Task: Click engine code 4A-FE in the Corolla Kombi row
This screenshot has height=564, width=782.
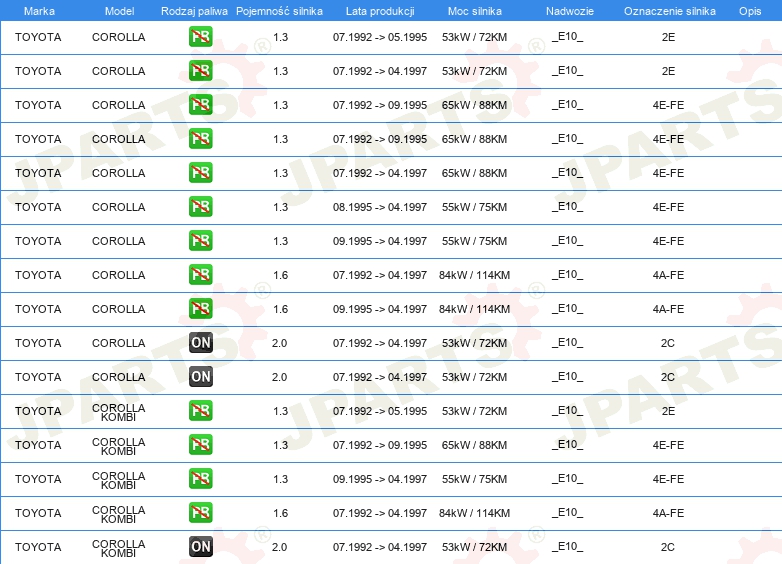Action: (668, 513)
